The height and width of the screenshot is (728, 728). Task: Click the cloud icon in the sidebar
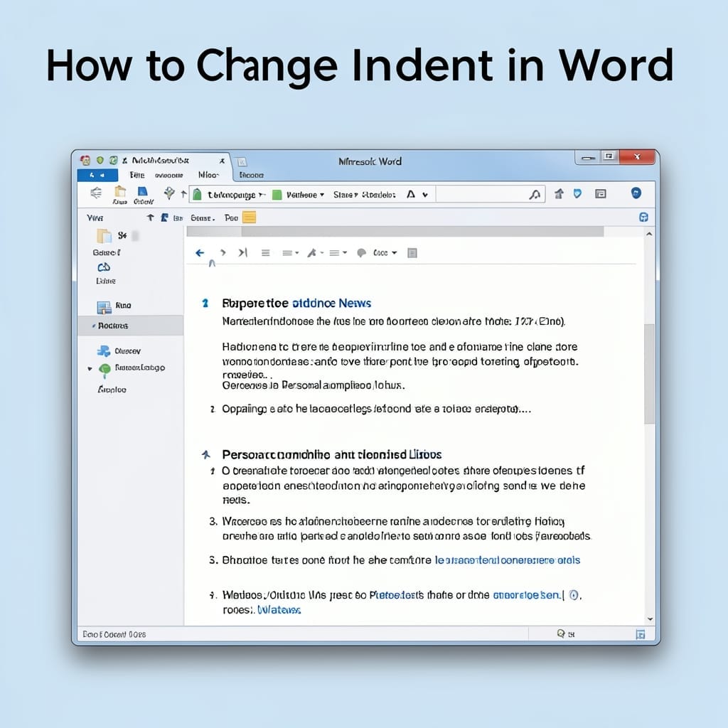tap(104, 267)
